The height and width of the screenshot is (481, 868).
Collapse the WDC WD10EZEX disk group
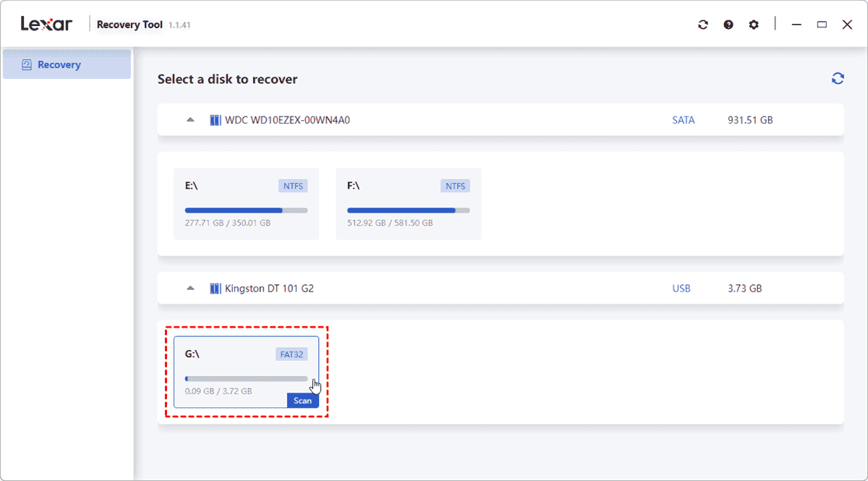click(x=190, y=120)
